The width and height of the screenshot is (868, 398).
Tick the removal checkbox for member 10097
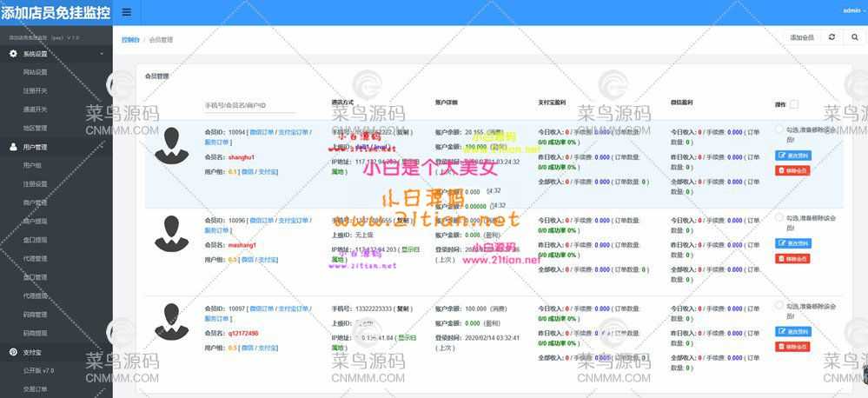(779, 306)
